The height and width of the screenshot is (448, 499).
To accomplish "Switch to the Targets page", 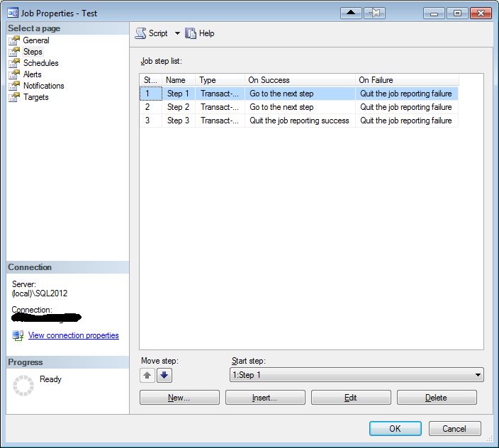I will click(35, 97).
